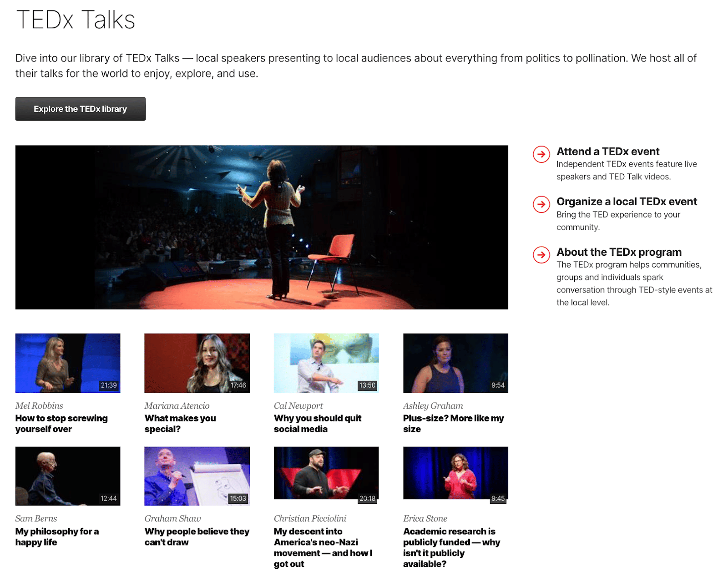Play the Mel Robbins talk thumbnail
Viewport: 728px width, 572px height.
(x=68, y=363)
